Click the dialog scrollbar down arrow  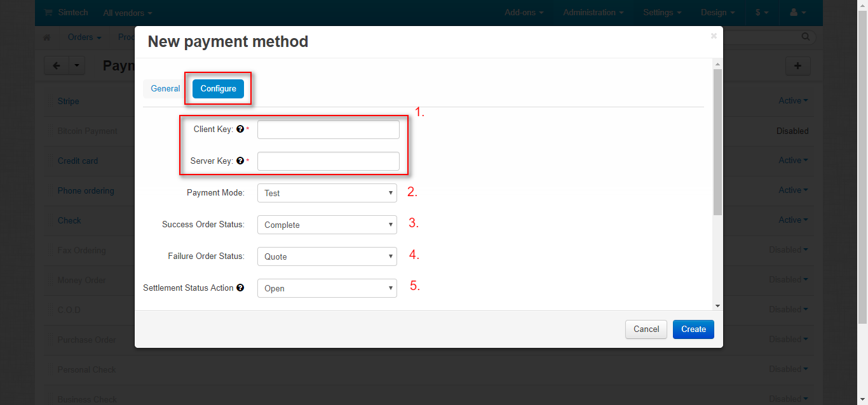tap(718, 305)
